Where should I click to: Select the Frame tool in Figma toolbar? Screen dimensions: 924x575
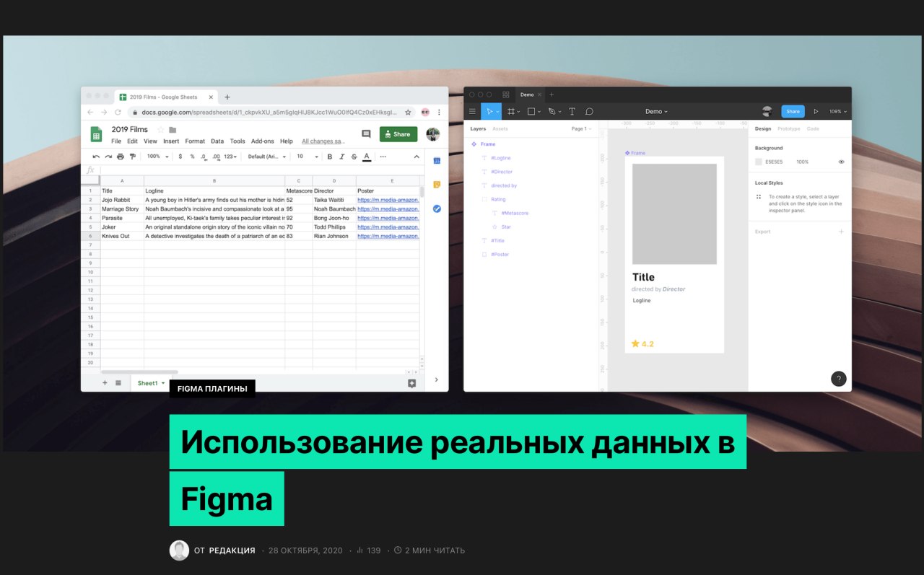click(511, 112)
